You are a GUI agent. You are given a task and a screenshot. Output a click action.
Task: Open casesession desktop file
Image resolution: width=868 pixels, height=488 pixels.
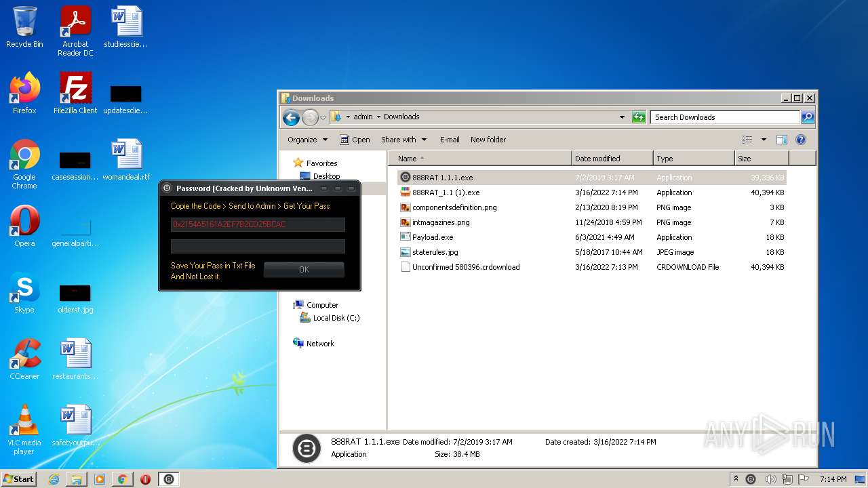click(x=75, y=166)
